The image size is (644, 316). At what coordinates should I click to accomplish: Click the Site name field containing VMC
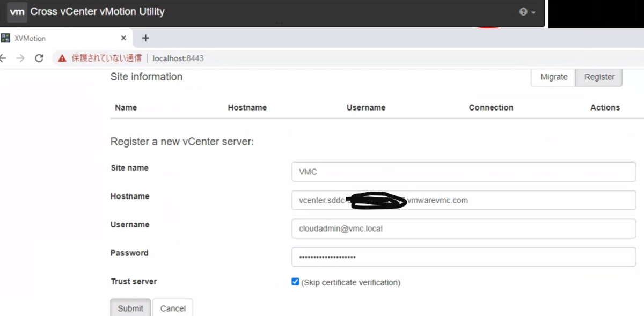[x=464, y=172]
